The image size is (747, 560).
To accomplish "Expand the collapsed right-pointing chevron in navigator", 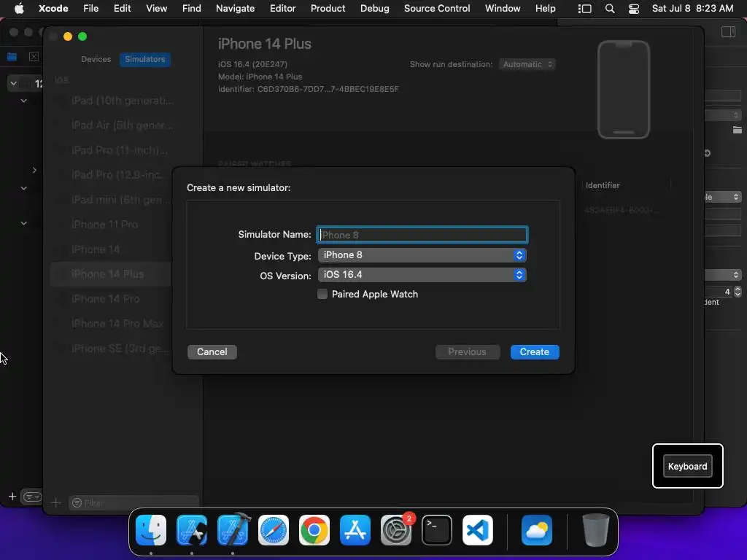I will [34, 170].
